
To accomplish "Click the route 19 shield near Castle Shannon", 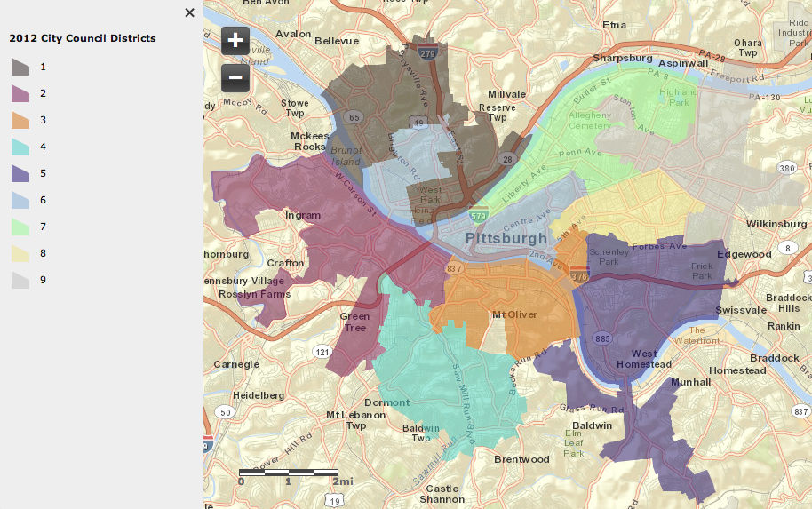I will 335,500.
